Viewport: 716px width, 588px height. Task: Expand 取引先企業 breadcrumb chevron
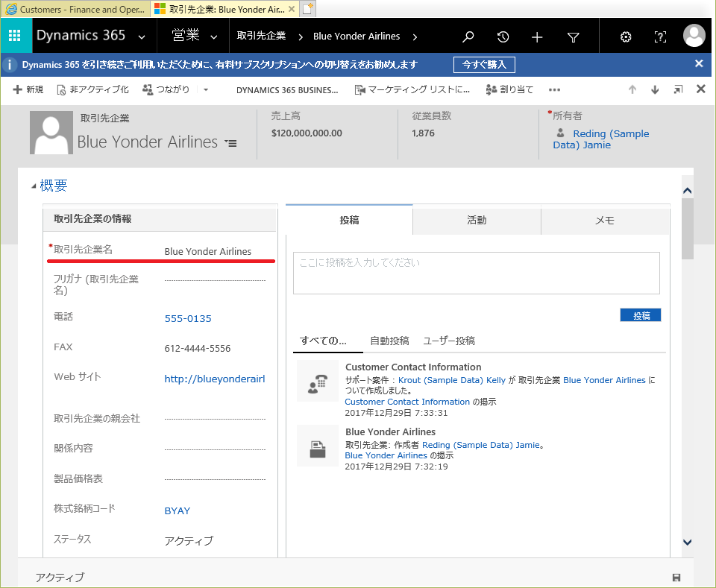[301, 37]
